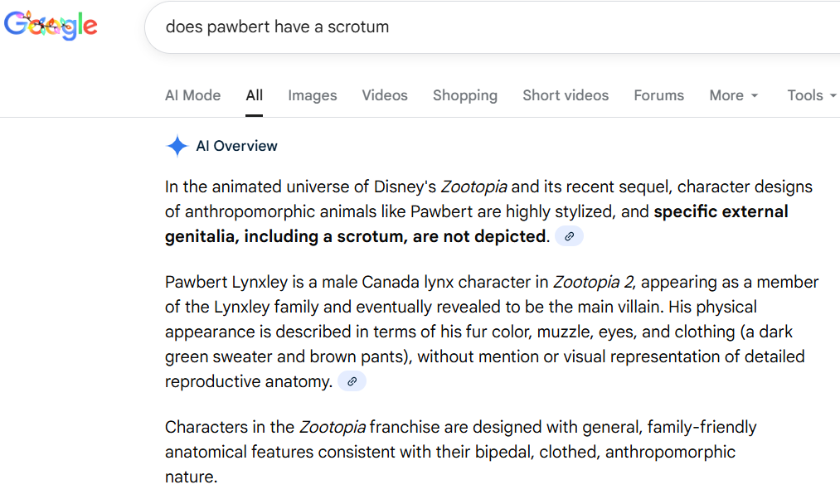The width and height of the screenshot is (840, 504).
Task: Click the Tools menu label
Action: (804, 95)
